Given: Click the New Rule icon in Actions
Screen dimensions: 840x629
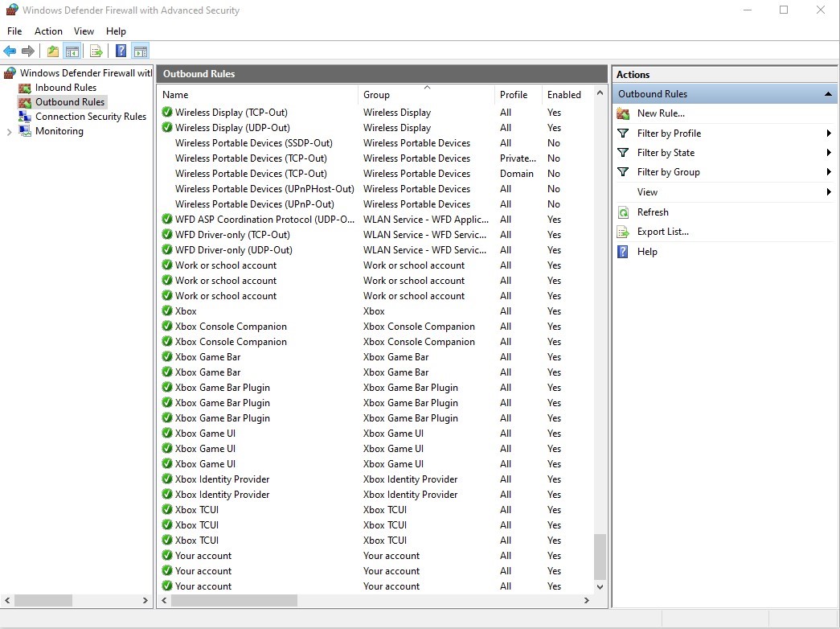Looking at the screenshot, I should click(623, 113).
